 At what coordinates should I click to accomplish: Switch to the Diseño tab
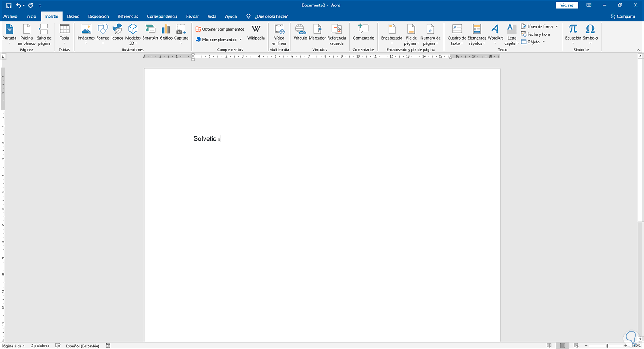(73, 16)
